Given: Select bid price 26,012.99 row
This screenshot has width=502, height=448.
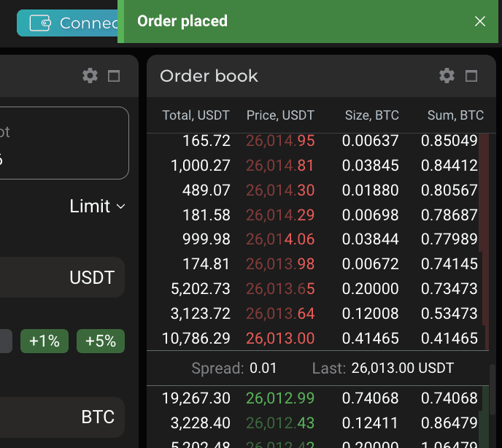Looking at the screenshot, I should point(317,398).
